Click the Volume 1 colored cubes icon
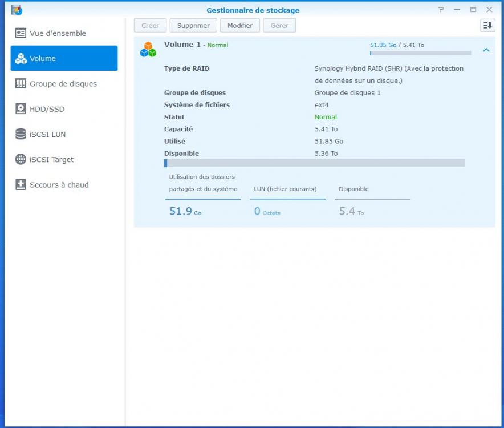This screenshot has height=428, width=504. tap(148, 49)
